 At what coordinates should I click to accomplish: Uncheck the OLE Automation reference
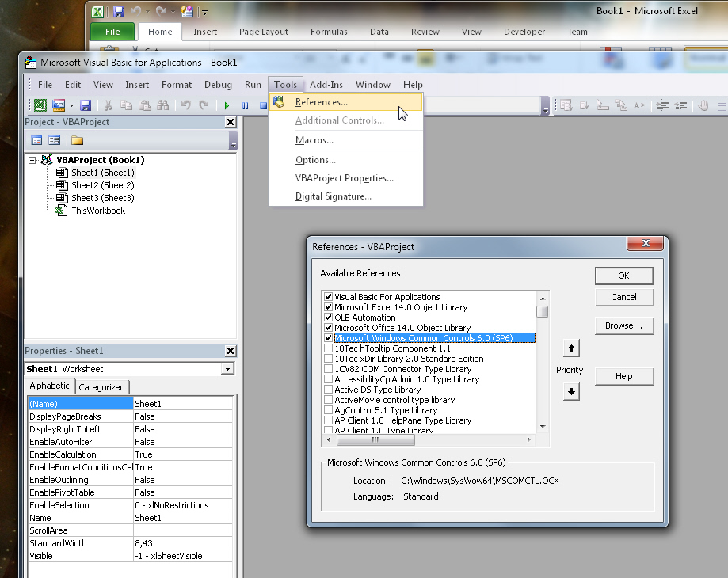pos(328,318)
